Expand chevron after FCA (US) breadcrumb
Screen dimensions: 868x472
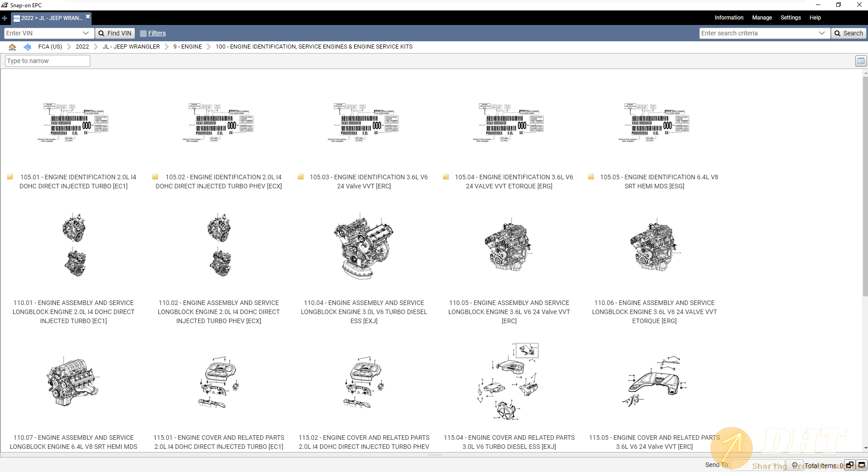point(69,47)
